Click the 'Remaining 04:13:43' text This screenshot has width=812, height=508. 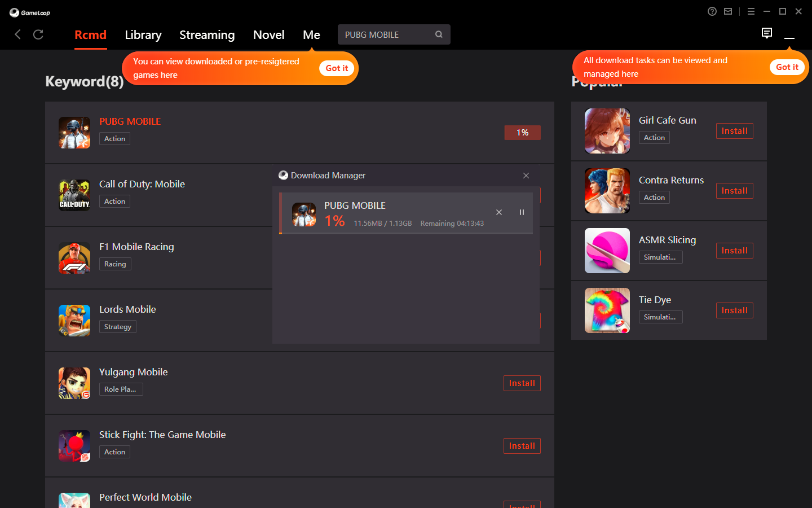pos(452,224)
